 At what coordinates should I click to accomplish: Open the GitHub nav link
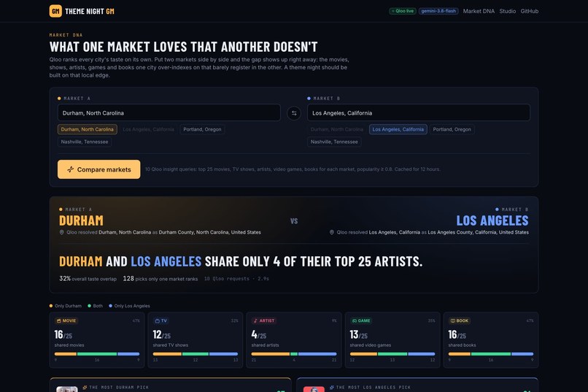pos(530,11)
